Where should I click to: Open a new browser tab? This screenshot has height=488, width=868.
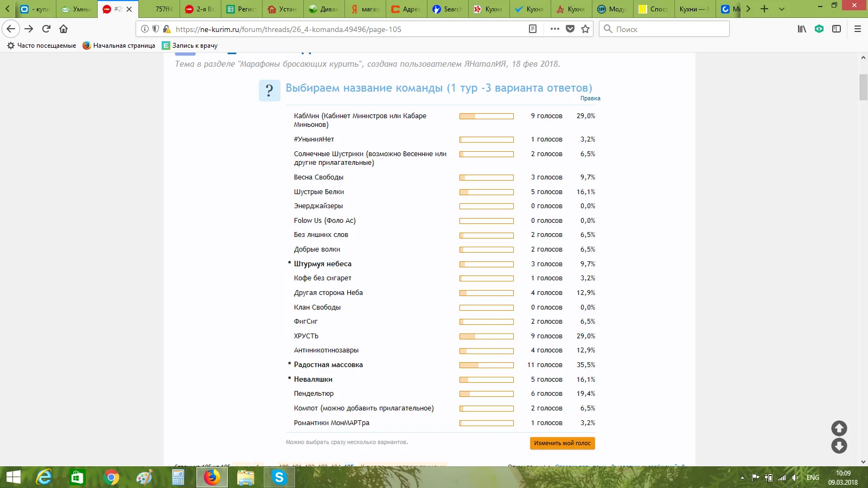click(764, 9)
